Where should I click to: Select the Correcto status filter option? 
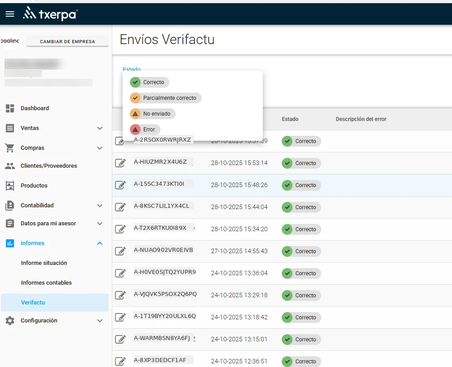click(149, 82)
